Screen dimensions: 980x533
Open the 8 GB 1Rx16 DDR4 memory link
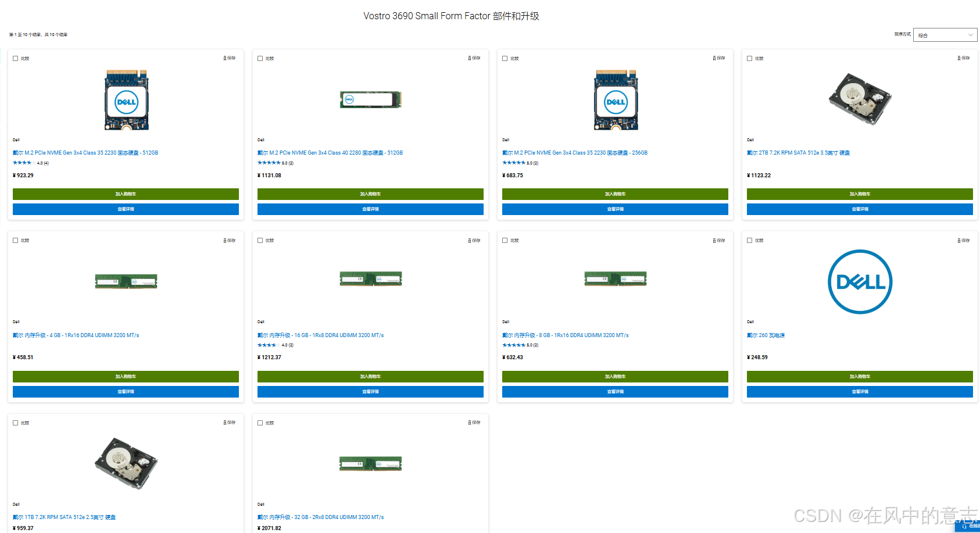566,335
